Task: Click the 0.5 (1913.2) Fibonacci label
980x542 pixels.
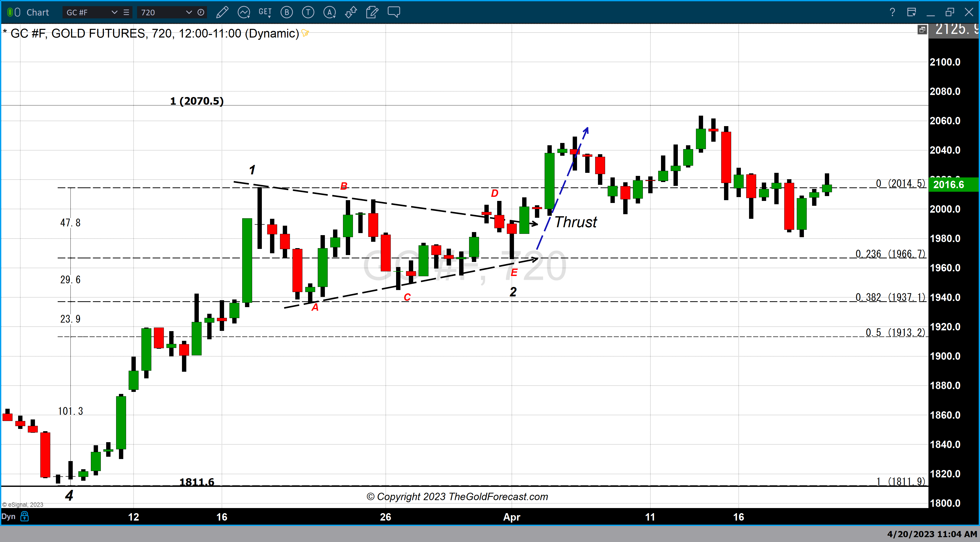Action: pos(896,332)
